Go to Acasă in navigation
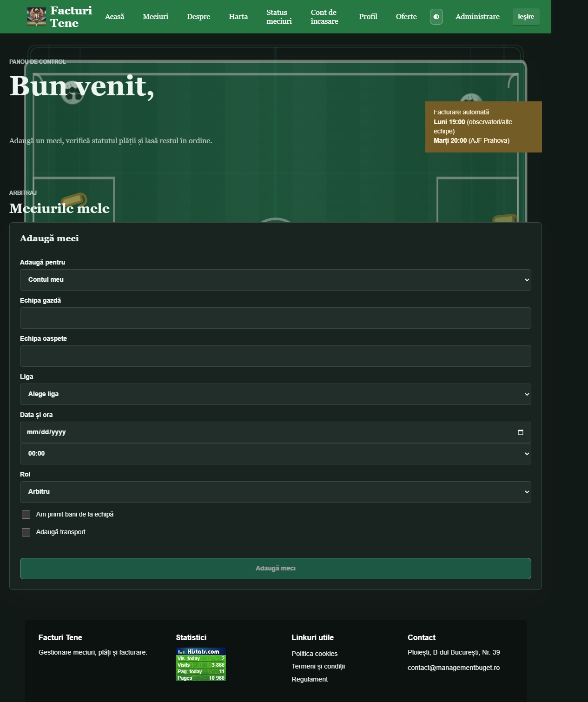588x702 pixels. pyautogui.click(x=114, y=17)
